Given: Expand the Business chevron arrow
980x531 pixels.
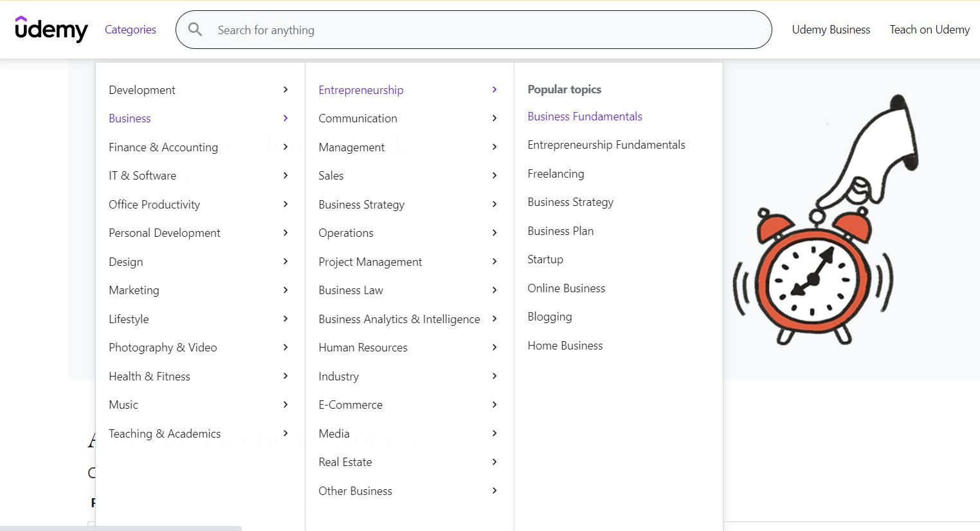Looking at the screenshot, I should tap(286, 118).
